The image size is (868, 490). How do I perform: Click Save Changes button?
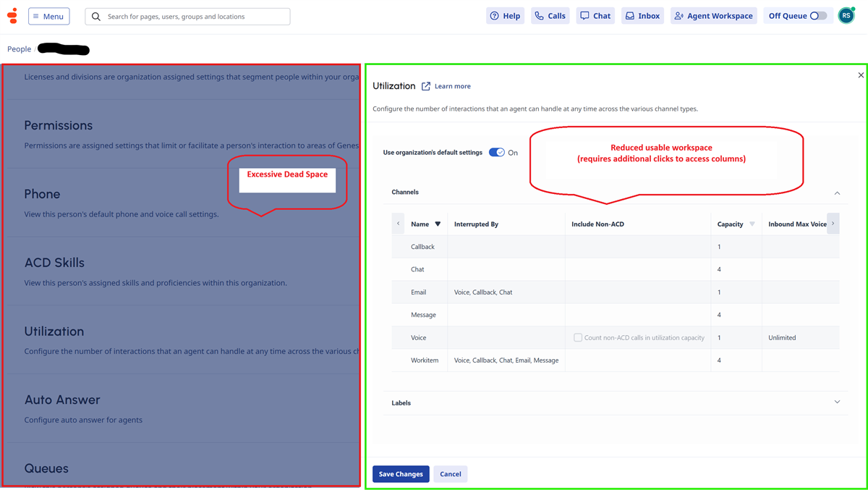tap(401, 474)
